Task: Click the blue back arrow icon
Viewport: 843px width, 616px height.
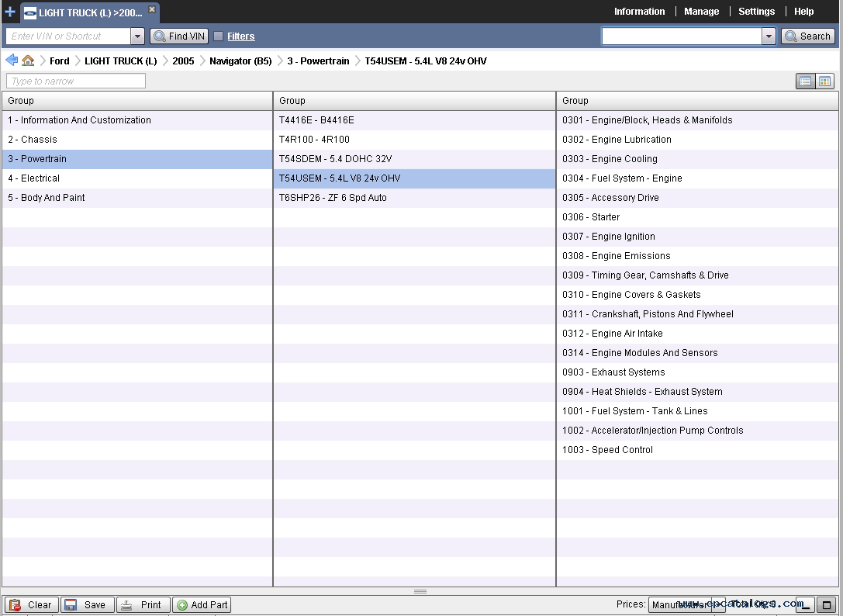Action: [12, 61]
